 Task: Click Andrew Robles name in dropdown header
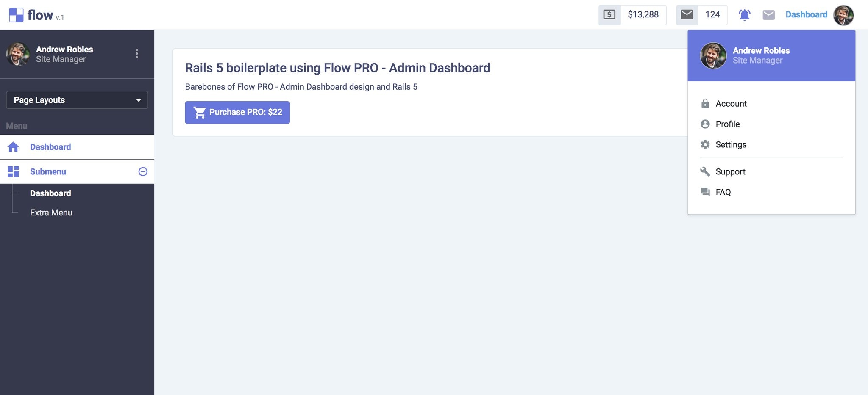pos(761,50)
